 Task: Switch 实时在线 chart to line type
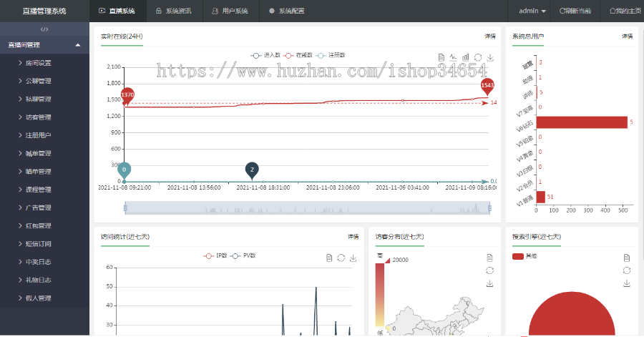453,57
